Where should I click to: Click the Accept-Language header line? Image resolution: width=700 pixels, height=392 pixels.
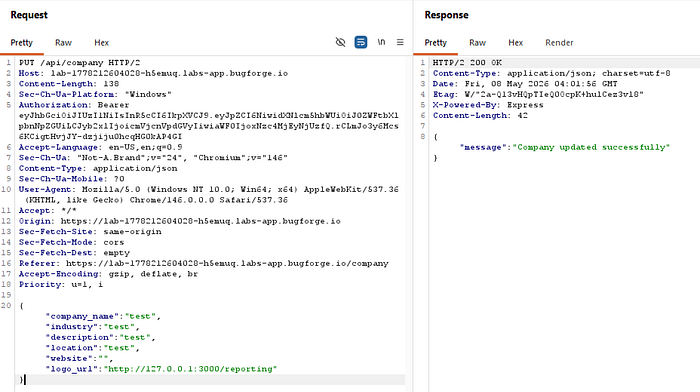100,147
